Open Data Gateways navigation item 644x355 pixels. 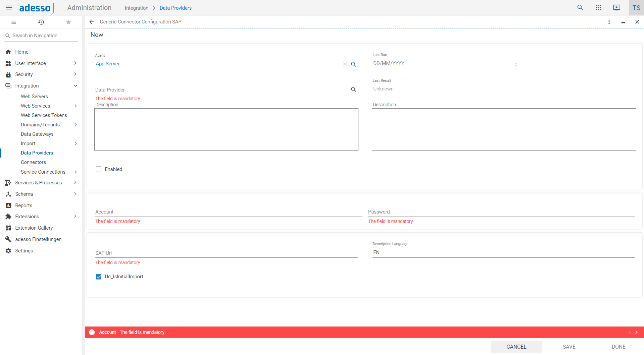point(37,134)
